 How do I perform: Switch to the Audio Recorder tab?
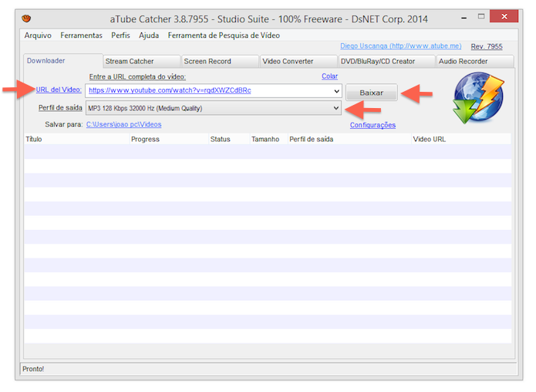[x=475, y=61]
